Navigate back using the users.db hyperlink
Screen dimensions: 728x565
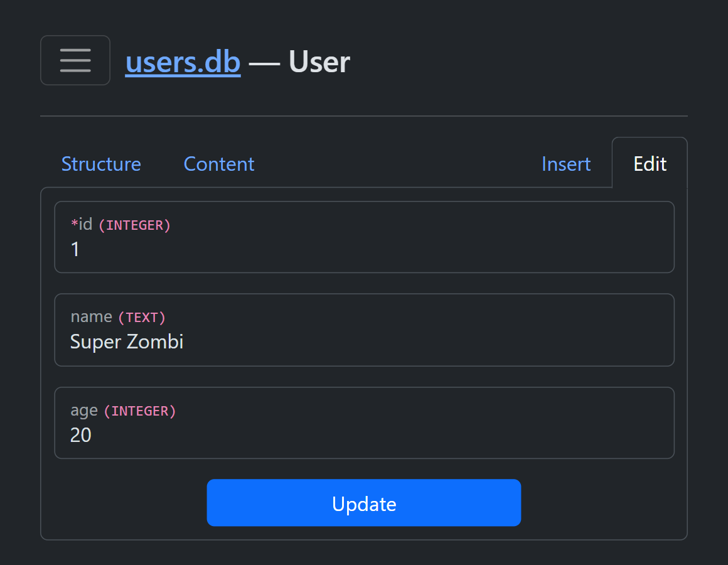point(182,61)
